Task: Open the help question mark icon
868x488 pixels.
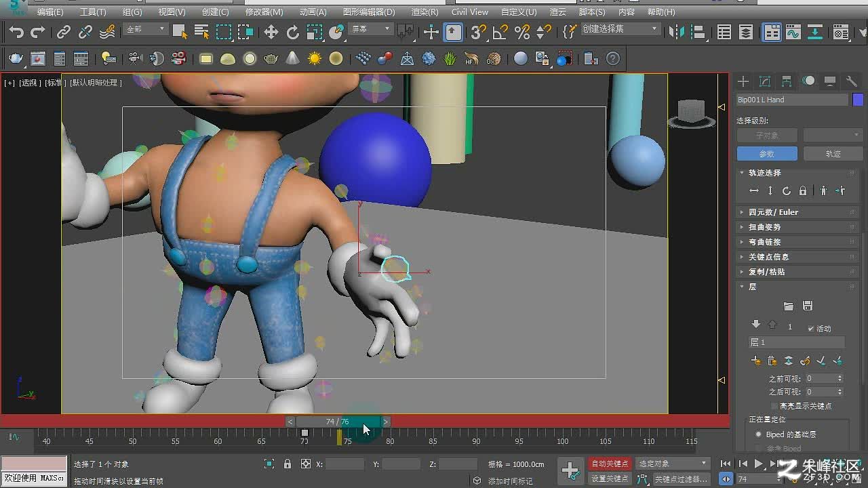Action: (x=613, y=59)
